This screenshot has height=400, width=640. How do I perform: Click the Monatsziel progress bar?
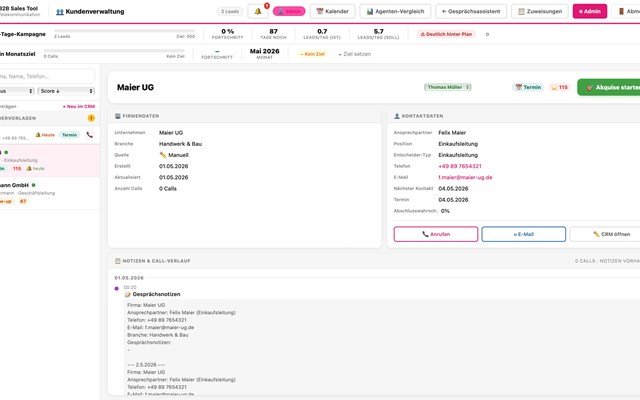pos(114,51)
